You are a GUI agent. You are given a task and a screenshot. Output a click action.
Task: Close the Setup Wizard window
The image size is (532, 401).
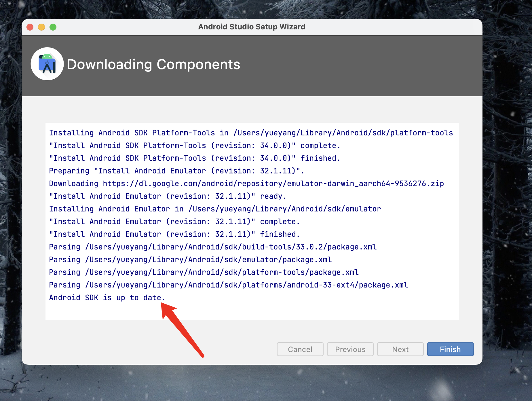pos(30,27)
